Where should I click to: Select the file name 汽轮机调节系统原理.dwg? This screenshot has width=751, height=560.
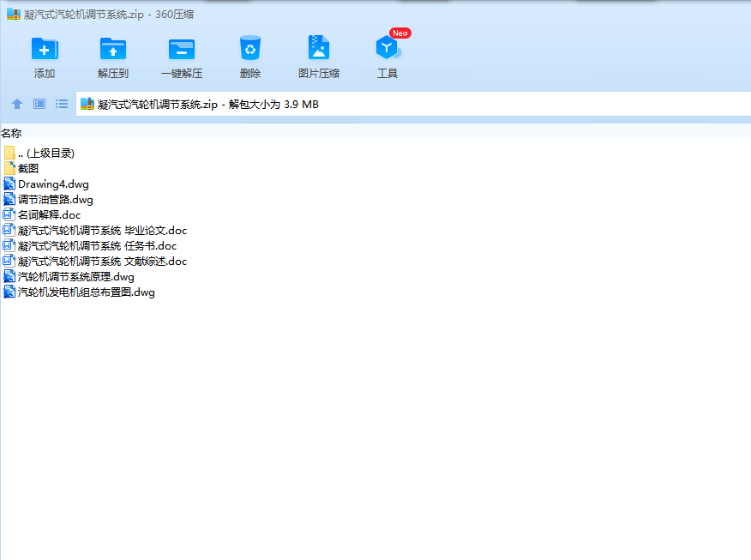tap(76, 276)
